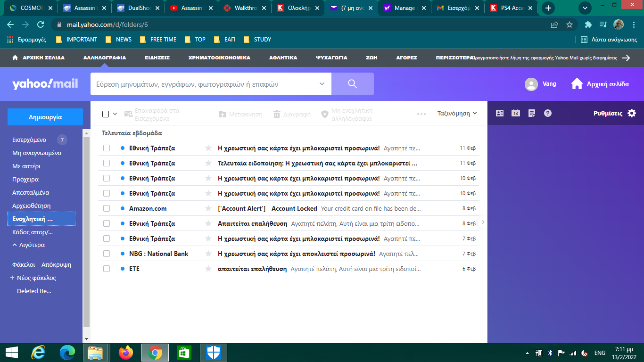Select checkbox of NBG : National Bank email
The height and width of the screenshot is (362, 644).
click(107, 254)
